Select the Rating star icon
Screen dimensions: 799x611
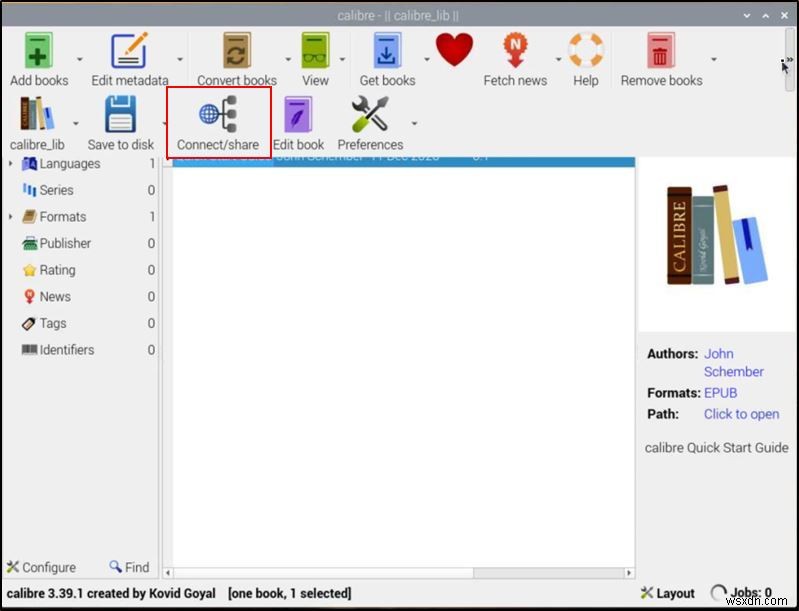click(x=30, y=270)
